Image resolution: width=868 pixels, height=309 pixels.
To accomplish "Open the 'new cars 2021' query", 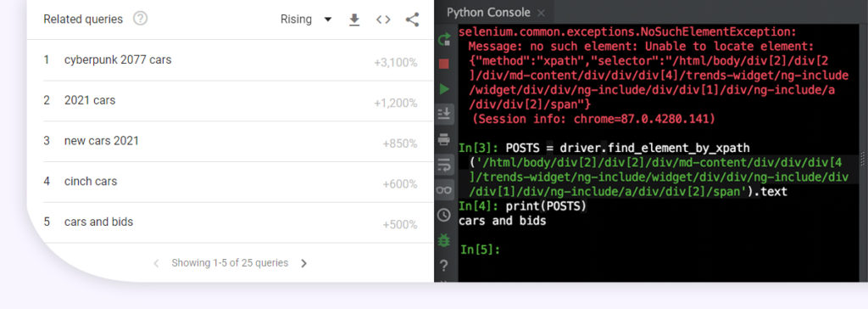I will point(102,141).
